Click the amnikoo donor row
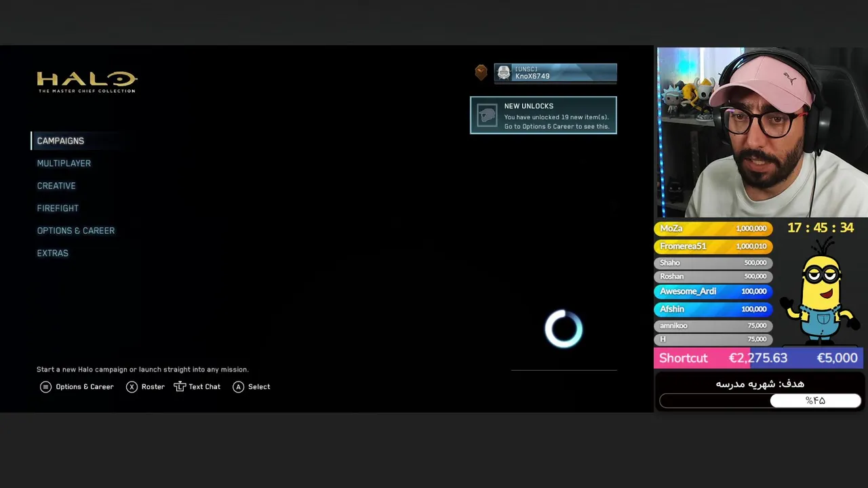Screen dimensions: 868x488 [x=713, y=326]
